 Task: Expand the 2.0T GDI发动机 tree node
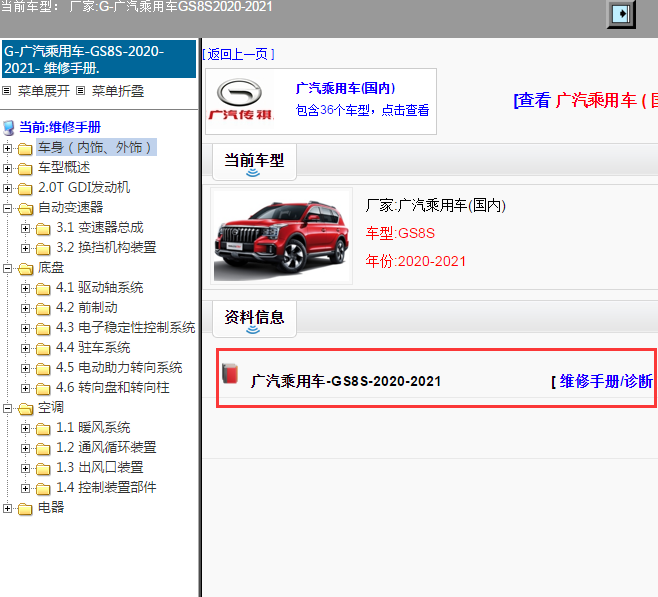click(x=7, y=188)
